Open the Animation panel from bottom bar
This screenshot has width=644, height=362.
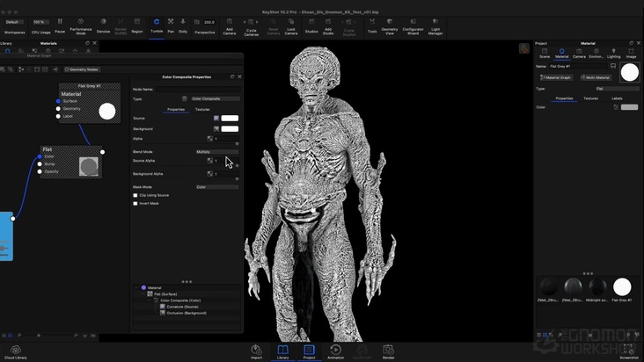pyautogui.click(x=335, y=351)
